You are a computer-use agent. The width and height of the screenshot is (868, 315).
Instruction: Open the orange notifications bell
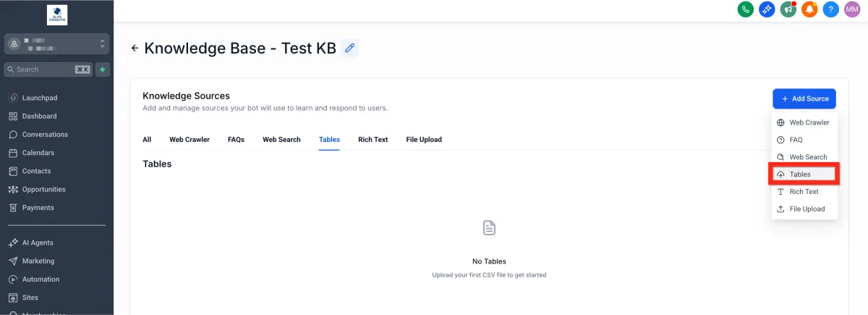(x=809, y=9)
